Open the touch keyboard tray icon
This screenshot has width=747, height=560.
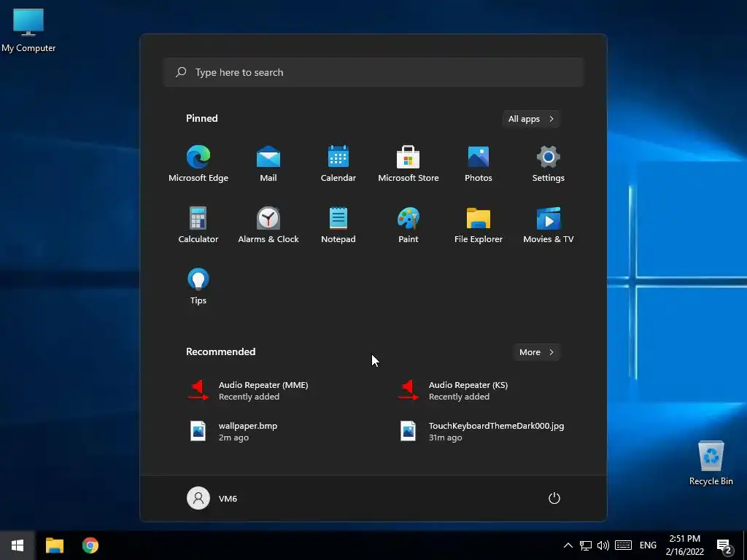pyautogui.click(x=623, y=545)
